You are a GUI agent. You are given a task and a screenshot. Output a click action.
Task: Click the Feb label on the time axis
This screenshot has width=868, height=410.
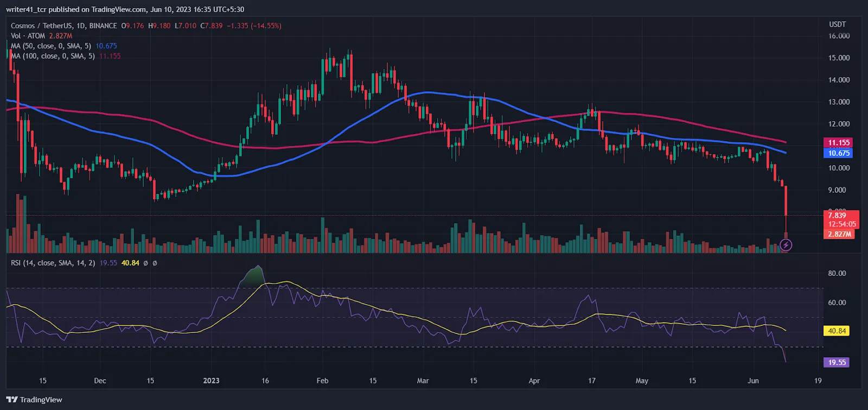tap(322, 381)
